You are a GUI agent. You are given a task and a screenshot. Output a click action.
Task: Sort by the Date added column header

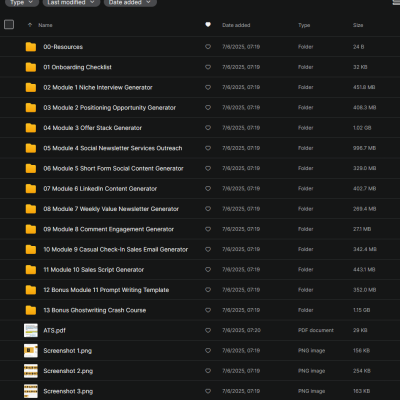click(236, 25)
